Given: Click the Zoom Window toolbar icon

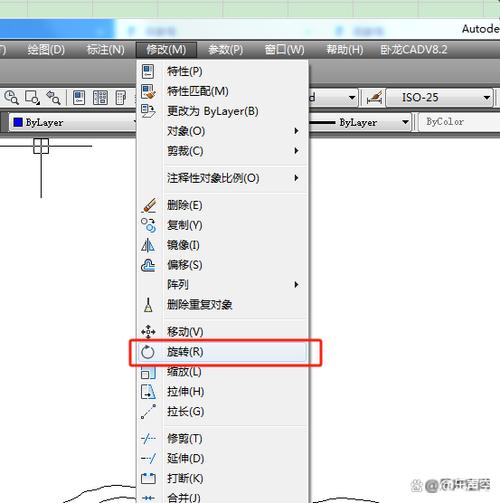Looking at the screenshot, I should coord(32,98).
